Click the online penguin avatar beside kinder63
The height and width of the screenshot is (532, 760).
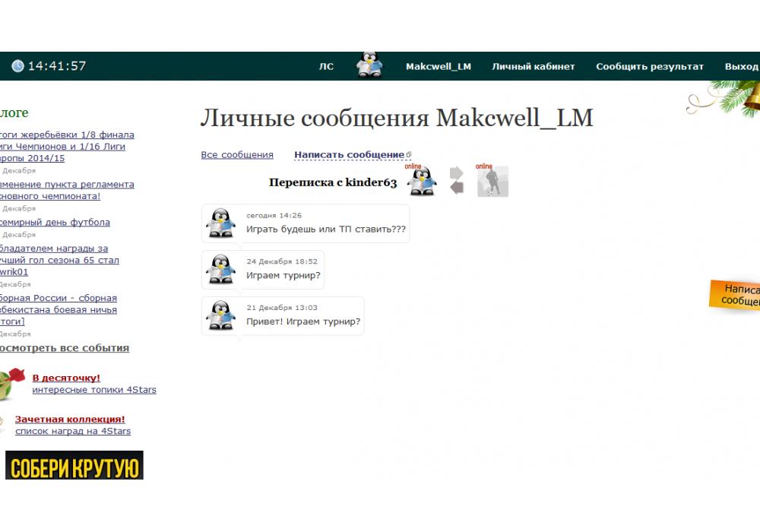[421, 182]
